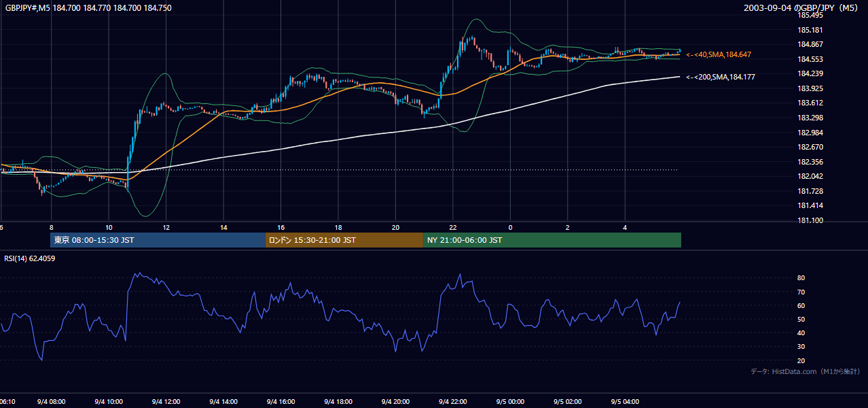Click the HistData.com data credit text

pyautogui.click(x=806, y=371)
